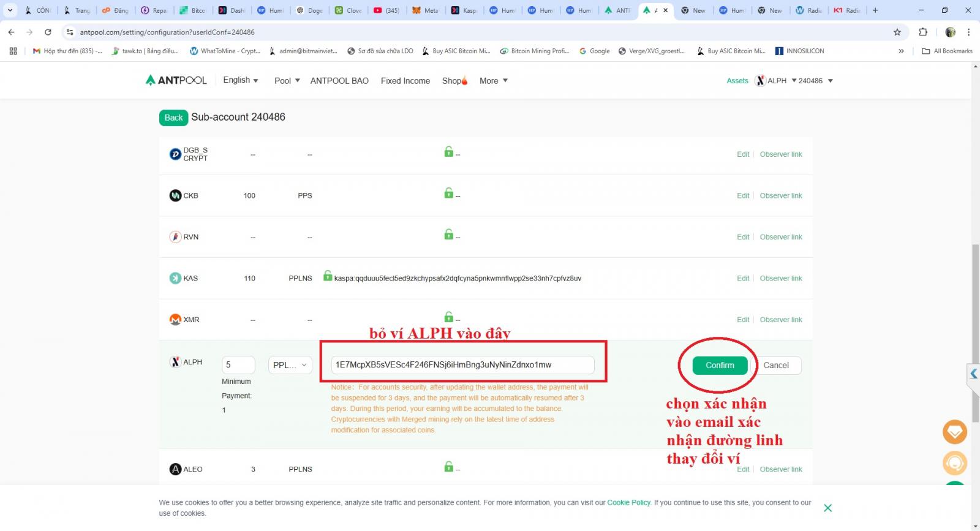Bookmark this page with star icon
The image size is (980, 531).
tap(897, 32)
